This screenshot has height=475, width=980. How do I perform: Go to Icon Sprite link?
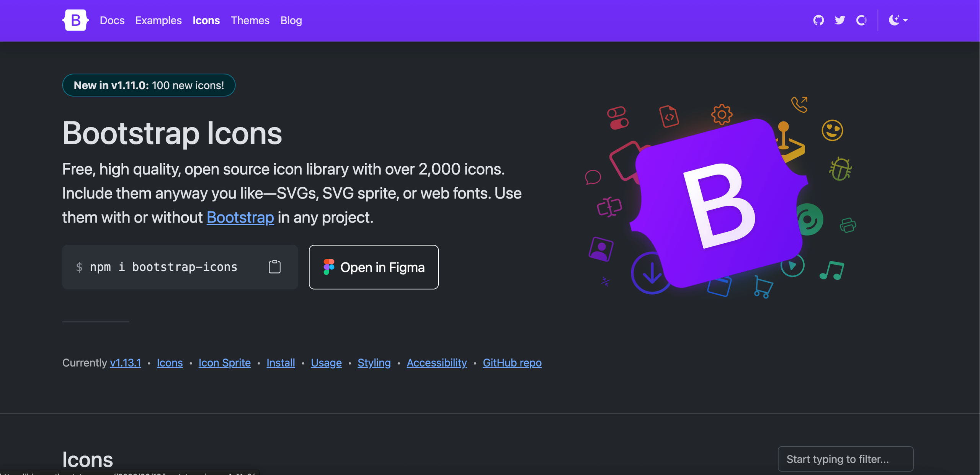[x=225, y=363]
